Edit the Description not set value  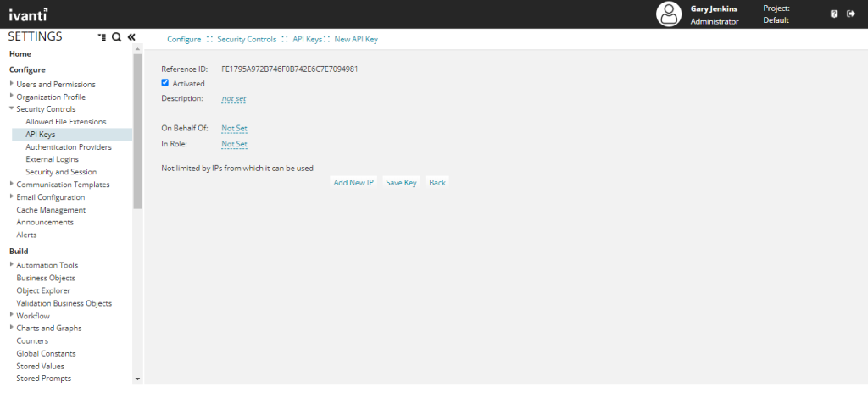pos(234,99)
